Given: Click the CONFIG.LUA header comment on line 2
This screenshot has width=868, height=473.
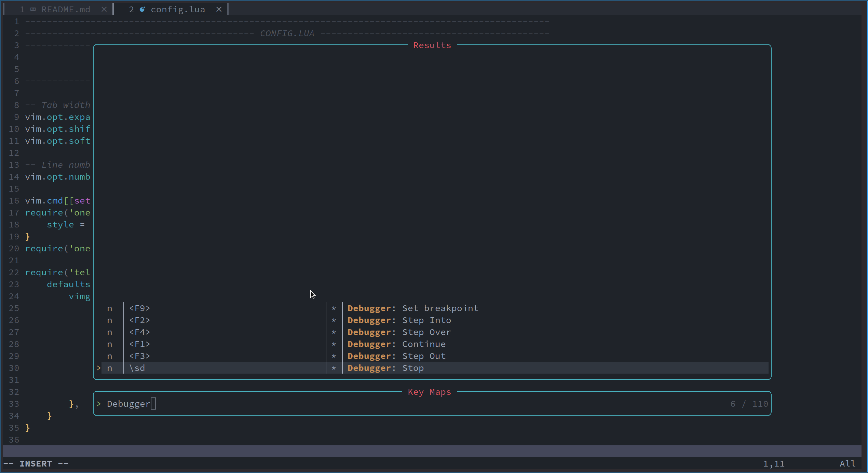Looking at the screenshot, I should pyautogui.click(x=287, y=33).
